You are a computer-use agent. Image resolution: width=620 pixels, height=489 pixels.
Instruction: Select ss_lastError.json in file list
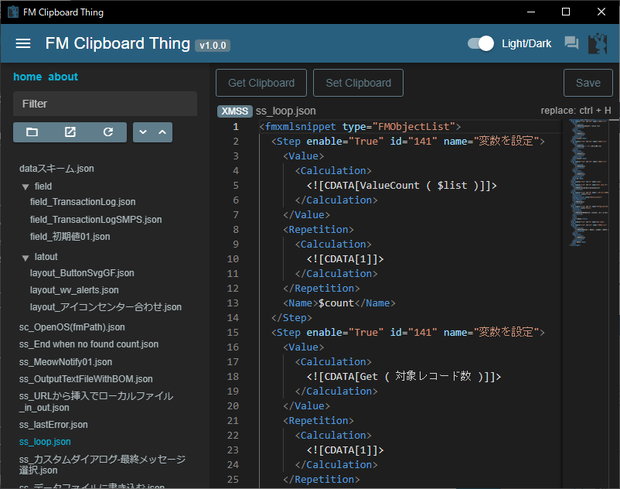pyautogui.click(x=53, y=425)
